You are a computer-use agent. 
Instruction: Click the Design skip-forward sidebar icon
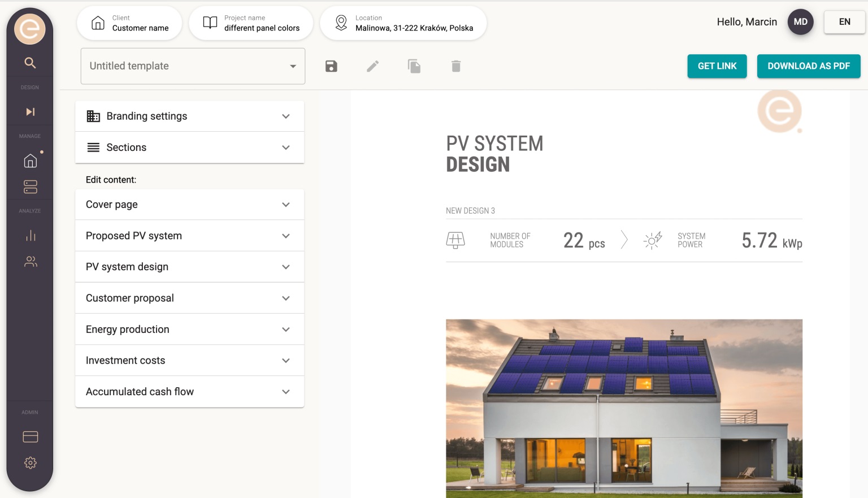(30, 112)
